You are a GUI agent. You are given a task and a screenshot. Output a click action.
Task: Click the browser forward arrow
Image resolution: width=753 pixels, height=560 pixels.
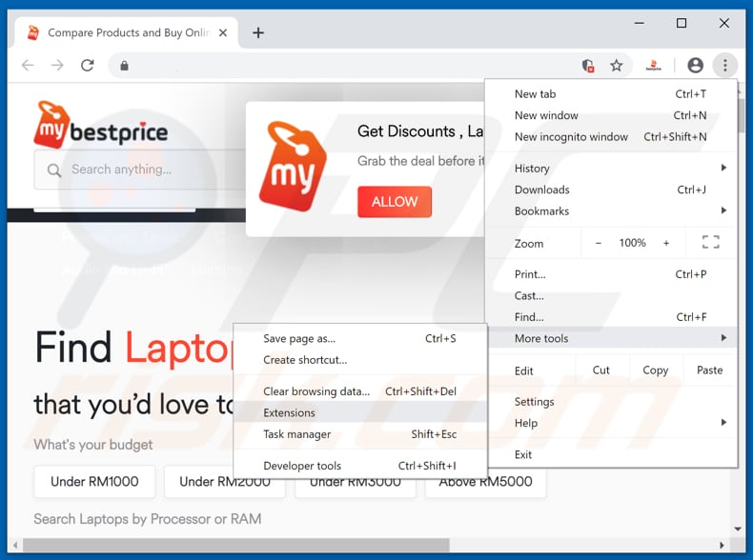pos(57,66)
